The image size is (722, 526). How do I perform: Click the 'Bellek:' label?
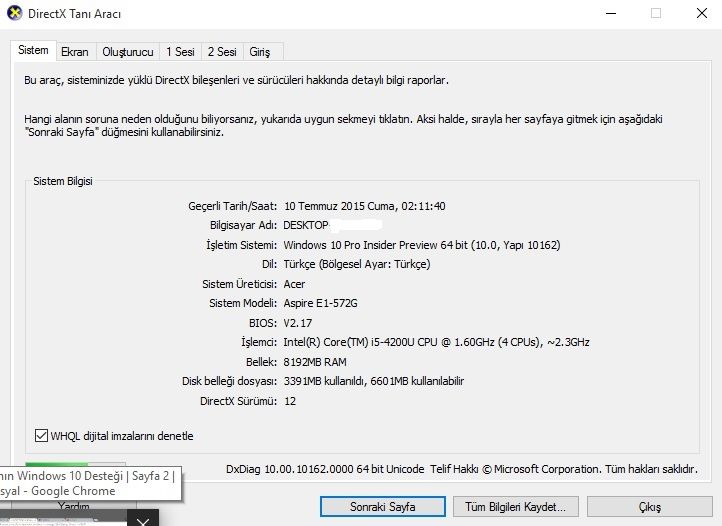[x=262, y=362]
